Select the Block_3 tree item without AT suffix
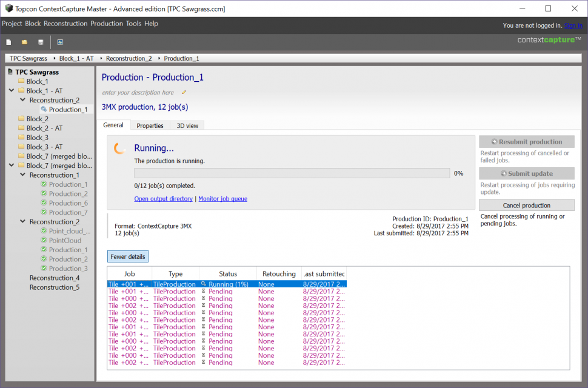This screenshot has height=388, width=588. 38,138
